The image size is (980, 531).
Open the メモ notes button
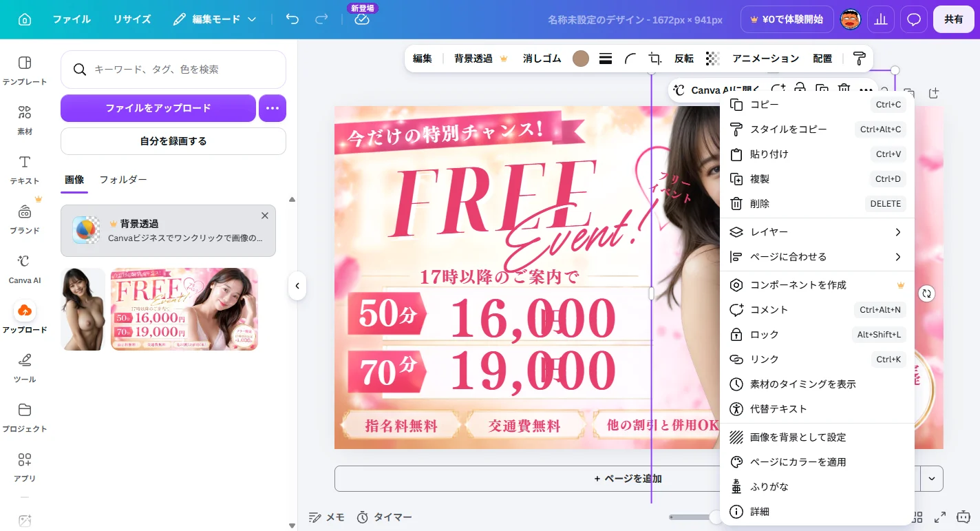click(x=326, y=517)
